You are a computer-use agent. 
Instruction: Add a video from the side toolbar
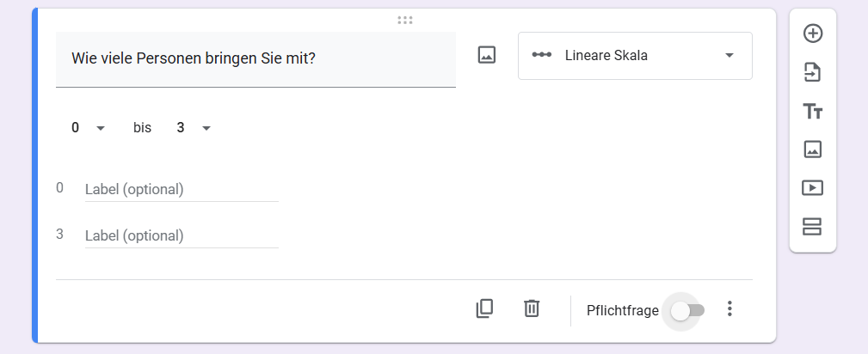pos(812,188)
